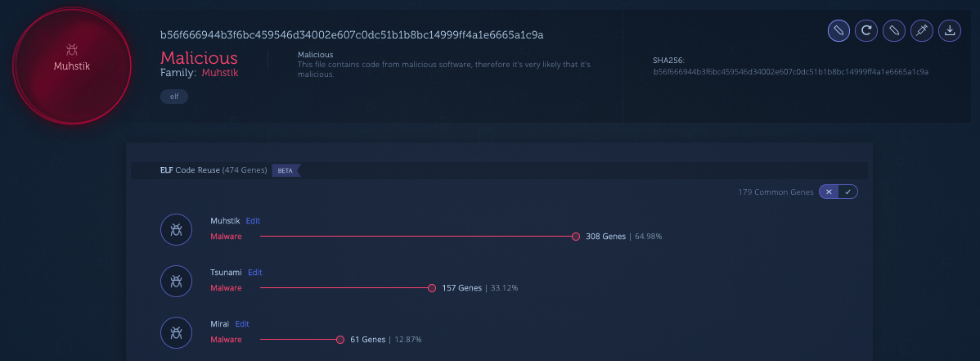Click the SHA256 hash value

(x=790, y=72)
